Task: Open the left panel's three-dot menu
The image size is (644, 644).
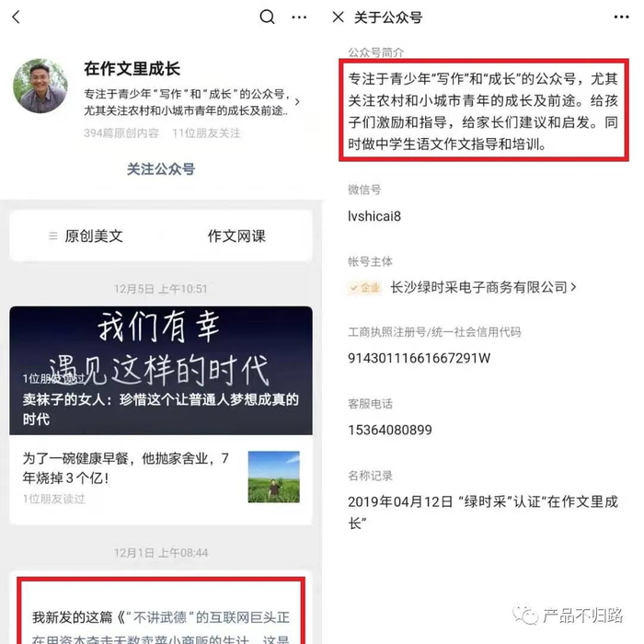Action: [299, 17]
